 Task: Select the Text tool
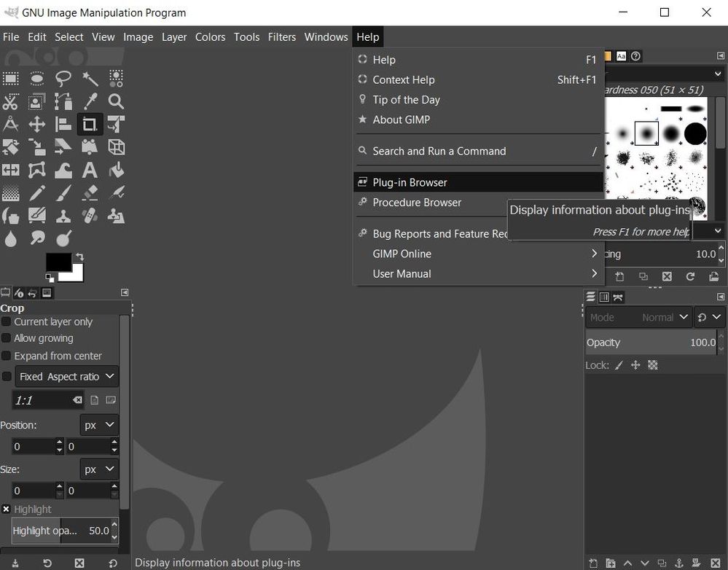(x=90, y=170)
